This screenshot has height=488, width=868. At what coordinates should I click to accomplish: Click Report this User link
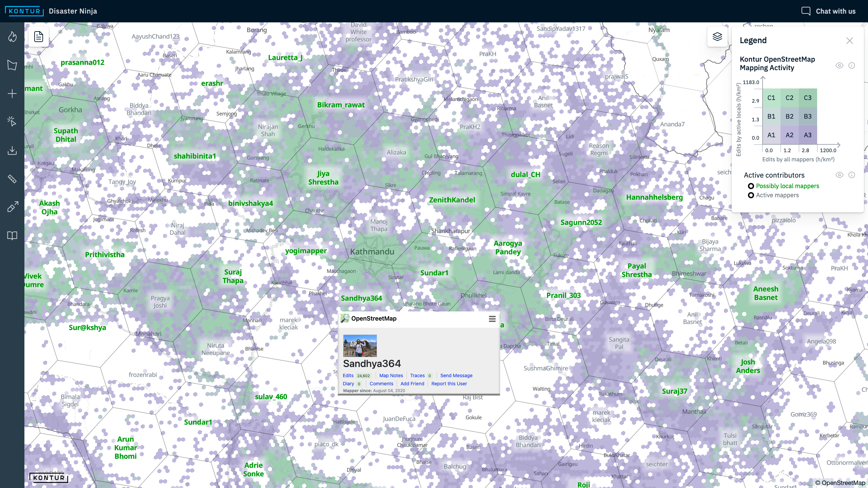point(449,384)
